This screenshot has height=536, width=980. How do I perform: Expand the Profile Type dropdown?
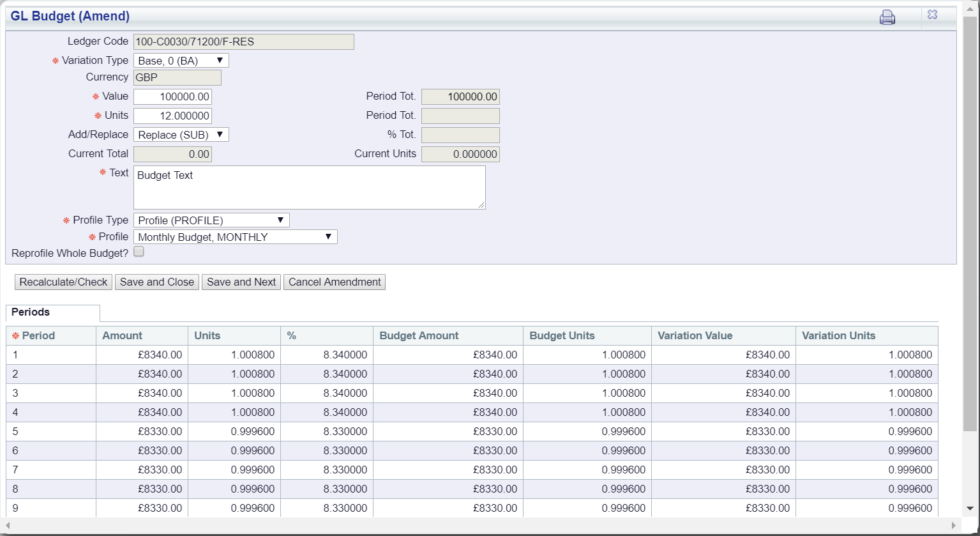point(211,220)
